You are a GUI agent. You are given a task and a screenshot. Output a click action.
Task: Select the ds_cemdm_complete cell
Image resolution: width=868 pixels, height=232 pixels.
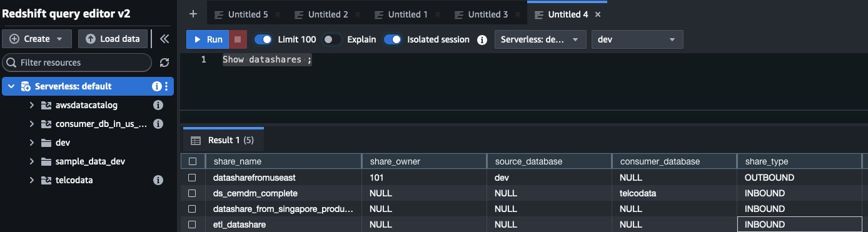click(x=283, y=193)
